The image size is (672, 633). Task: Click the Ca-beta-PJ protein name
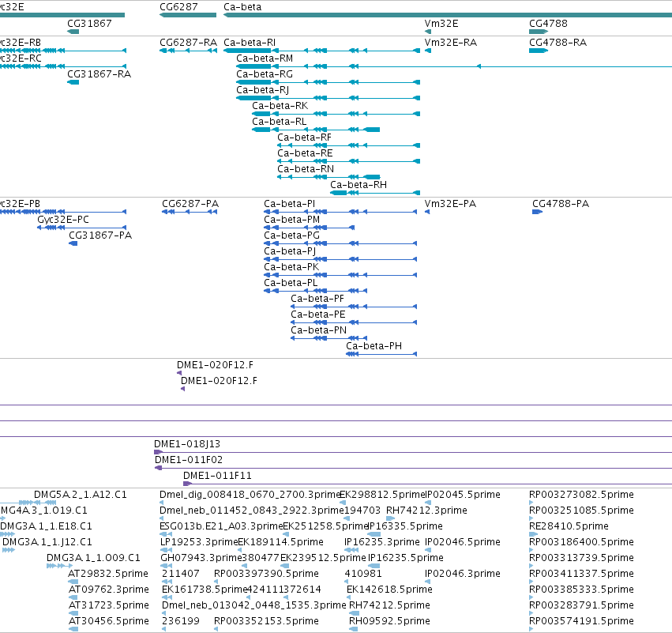tap(290, 251)
